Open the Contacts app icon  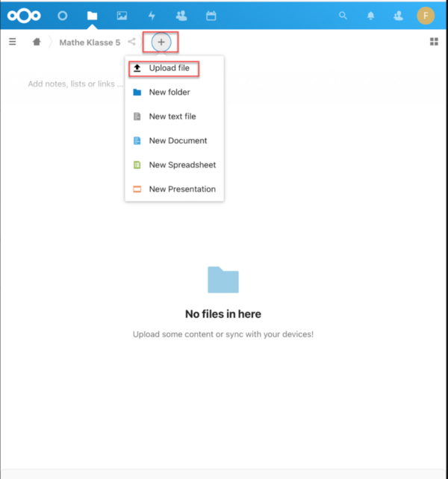181,16
